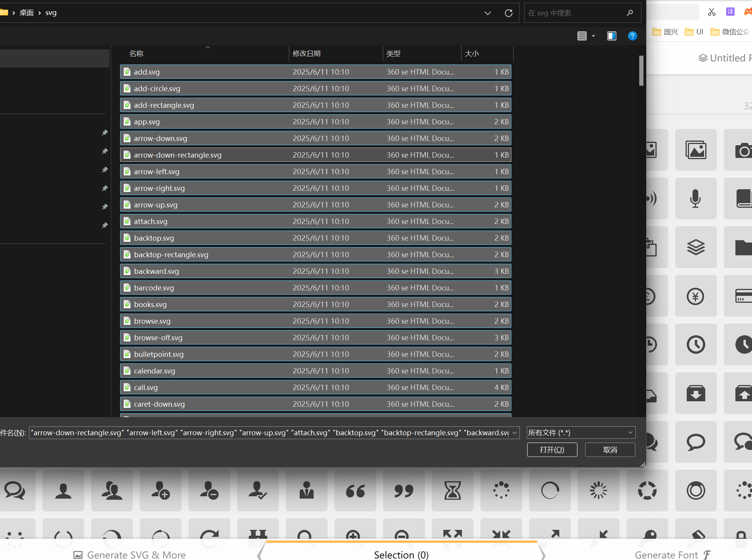Select the user-plus icon

coord(160,491)
